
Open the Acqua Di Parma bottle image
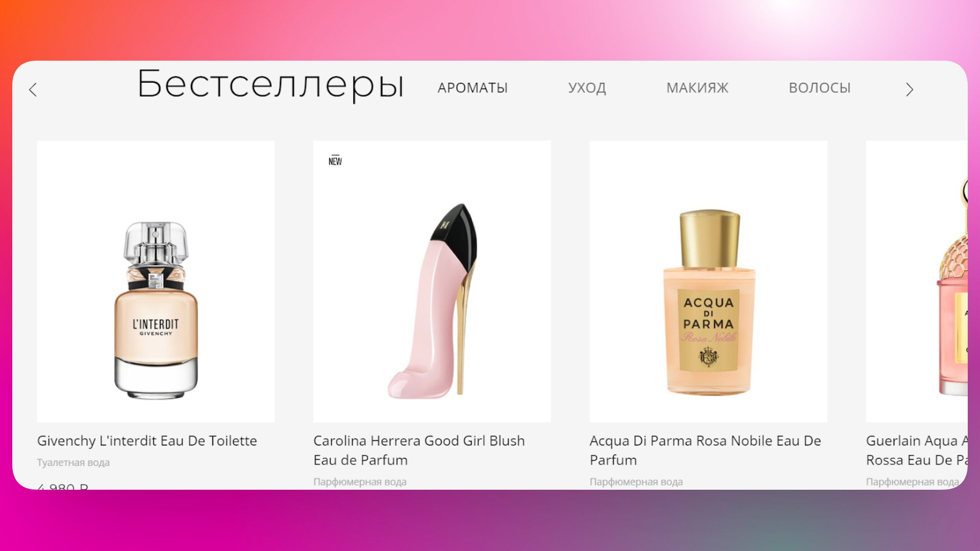[x=708, y=282]
